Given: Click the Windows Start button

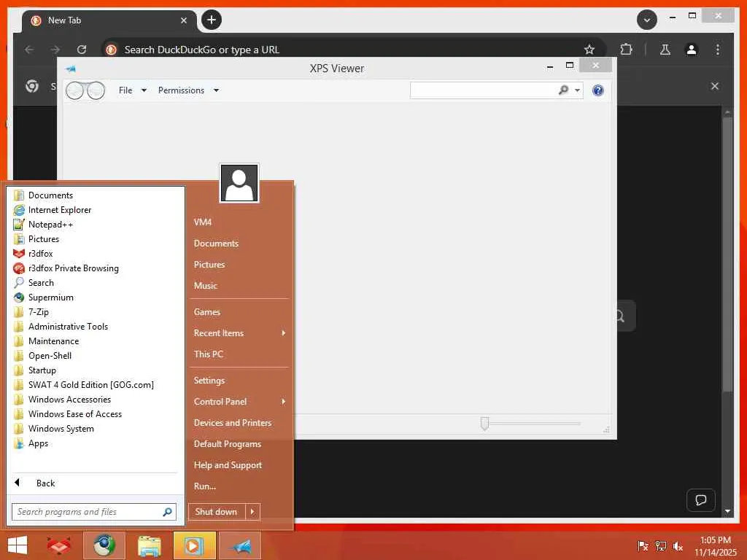Looking at the screenshot, I should click(18, 545).
